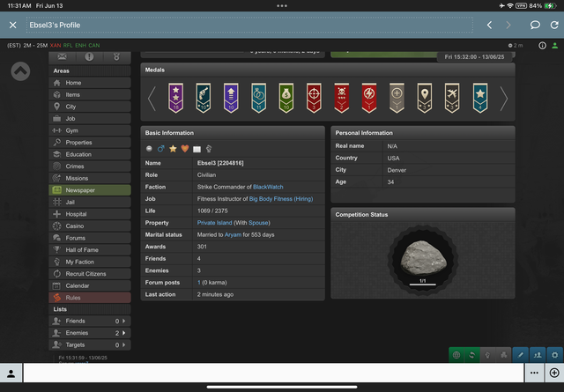564x392 pixels.
Task: Click the white company briefcase status icon
Action: [197, 149]
